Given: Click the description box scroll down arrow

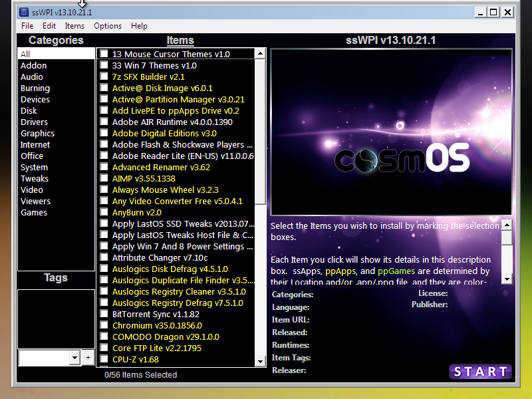Looking at the screenshot, I should coord(507,279).
